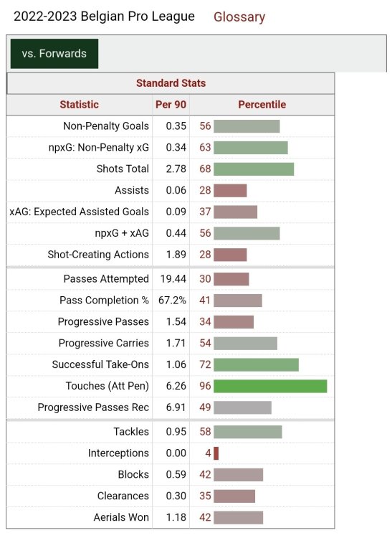Viewport: 392px width, 538px height.
Task: Click the Percentile column header
Action: (x=262, y=104)
